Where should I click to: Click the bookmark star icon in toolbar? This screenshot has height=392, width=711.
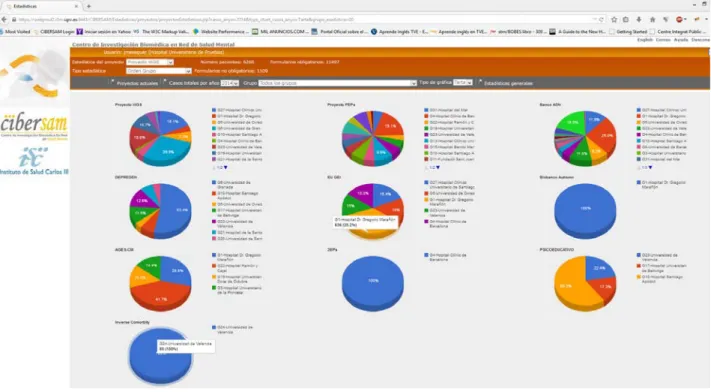[x=614, y=20]
